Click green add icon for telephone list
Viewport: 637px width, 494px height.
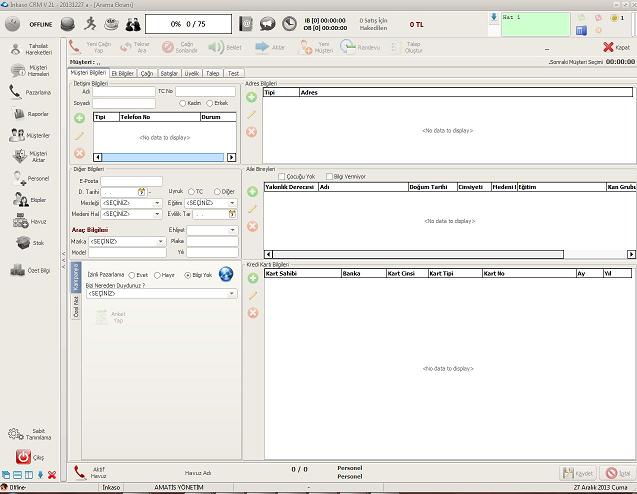point(80,118)
